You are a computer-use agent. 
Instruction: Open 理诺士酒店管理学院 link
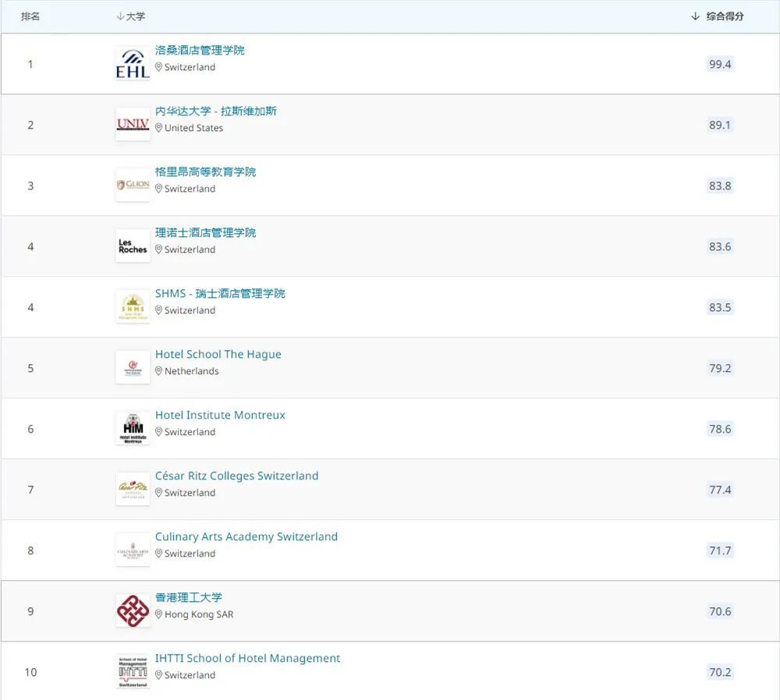pos(205,232)
